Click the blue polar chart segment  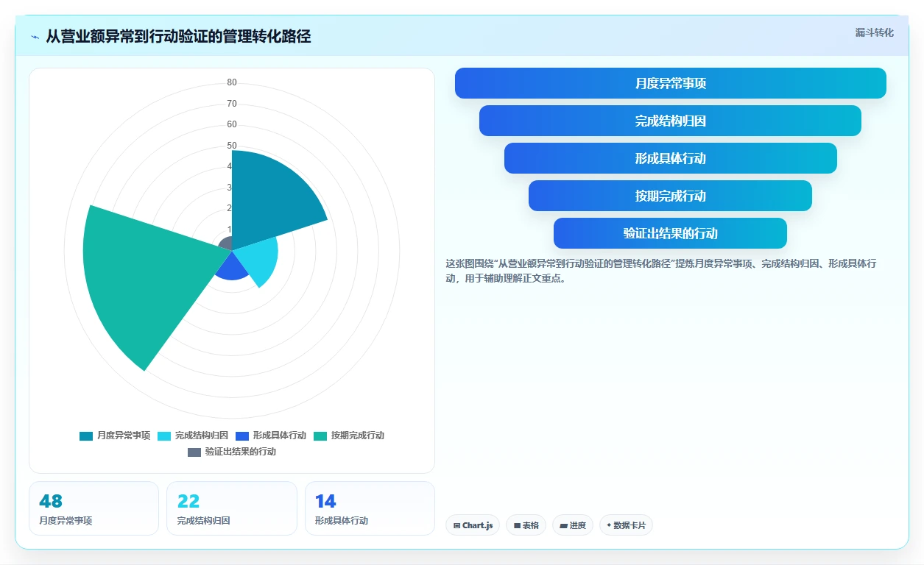click(x=231, y=268)
